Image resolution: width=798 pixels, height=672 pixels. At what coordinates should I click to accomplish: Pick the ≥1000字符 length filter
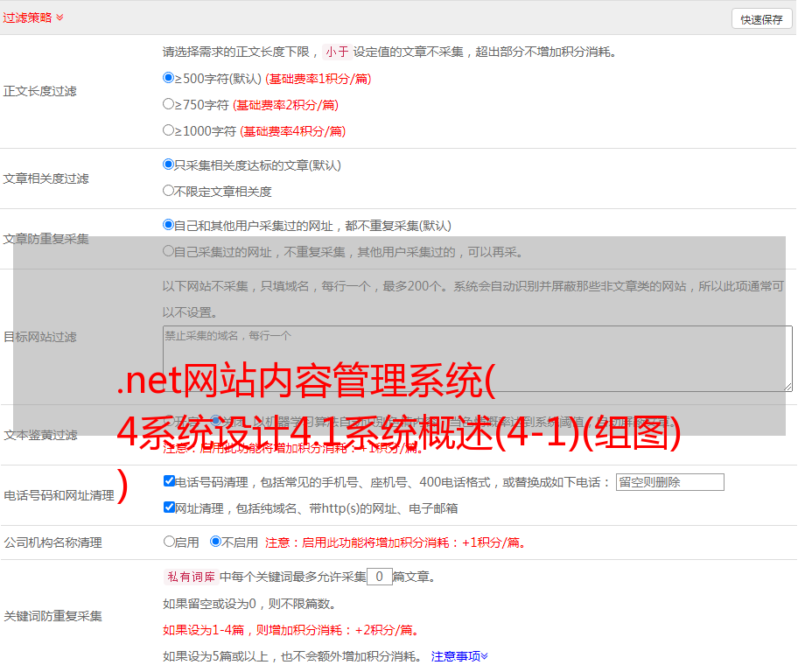(168, 130)
